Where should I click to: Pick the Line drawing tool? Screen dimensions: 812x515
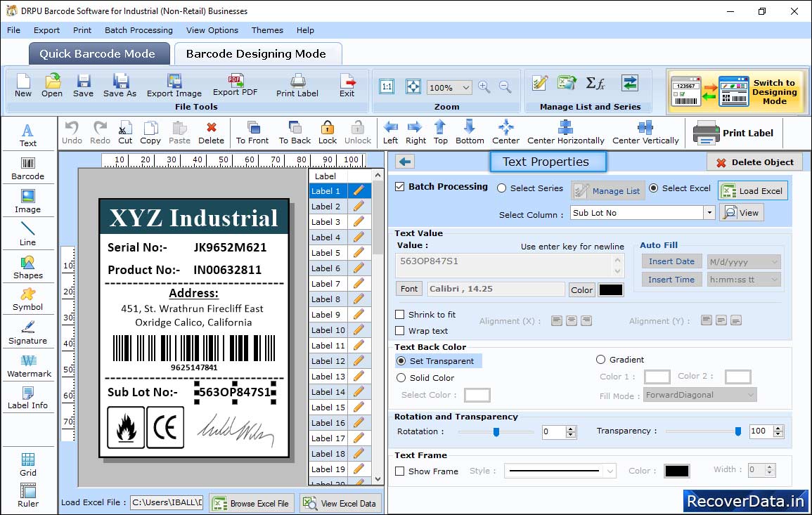28,234
